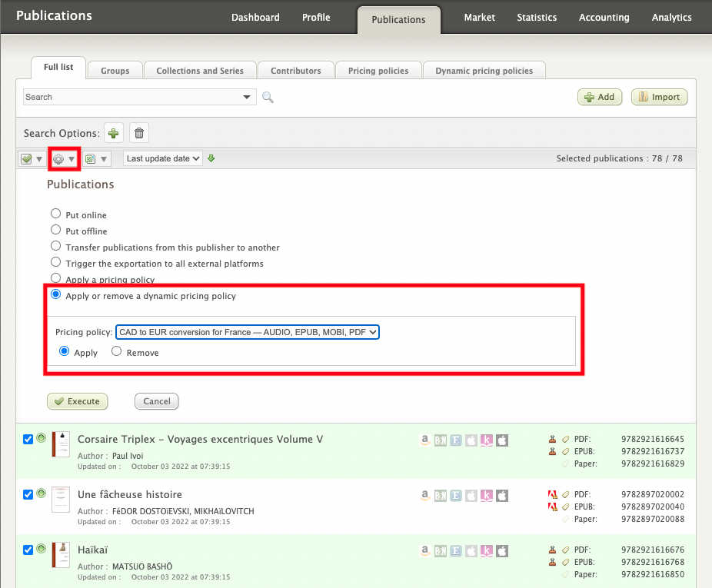This screenshot has height=588, width=712.
Task: Click Adobe DRM icon beside PDF 9782897020002
Action: tap(552, 494)
